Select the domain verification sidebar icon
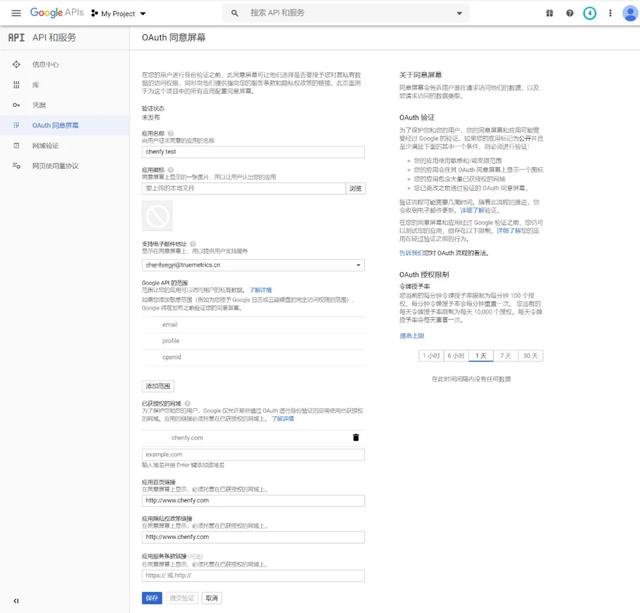Viewport: 640px width, 613px height. pos(16,145)
